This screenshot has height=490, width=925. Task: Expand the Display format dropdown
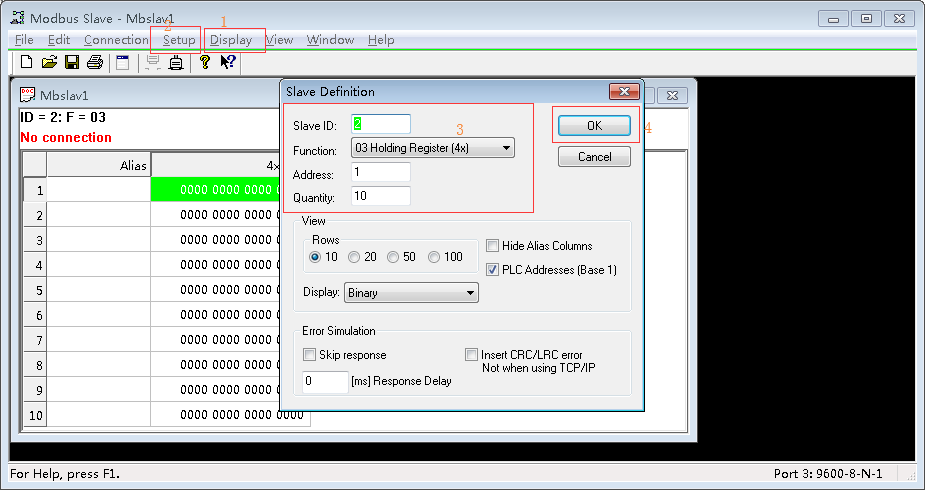coord(411,293)
